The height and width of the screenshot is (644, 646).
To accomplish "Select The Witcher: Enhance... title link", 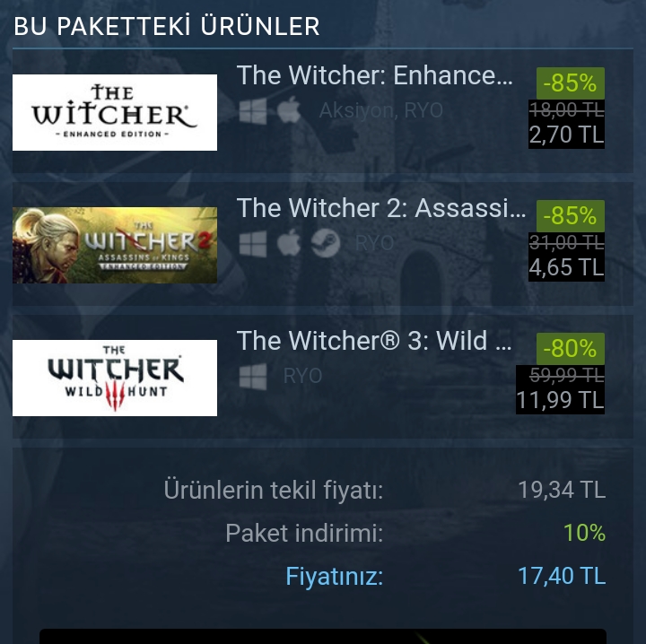I will (375, 75).
